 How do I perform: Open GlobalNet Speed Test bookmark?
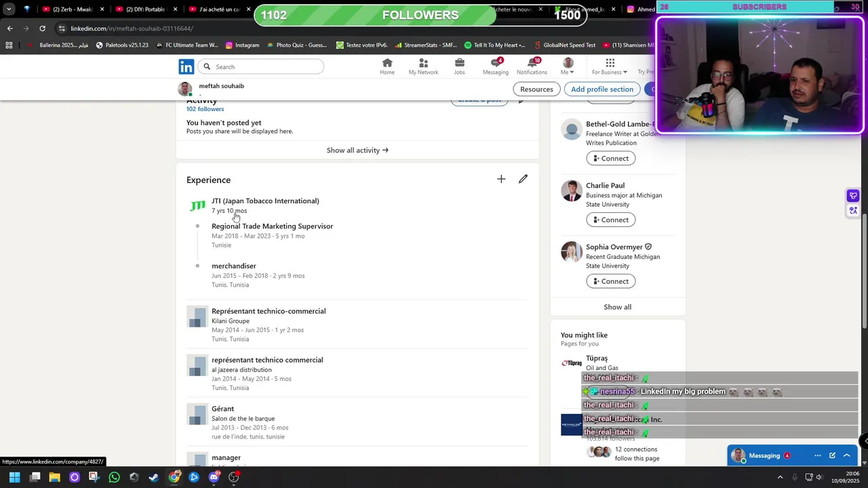tap(564, 45)
